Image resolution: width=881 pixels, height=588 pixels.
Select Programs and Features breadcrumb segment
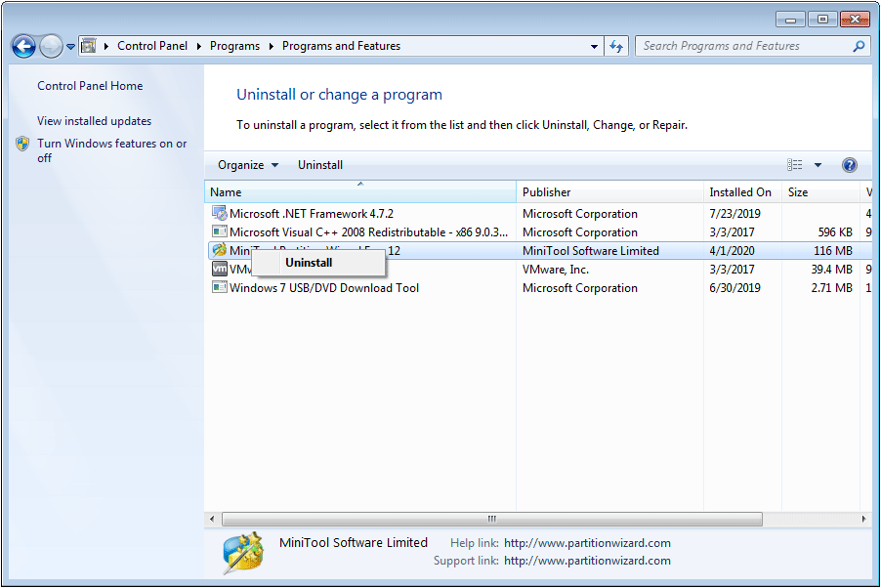click(x=341, y=46)
